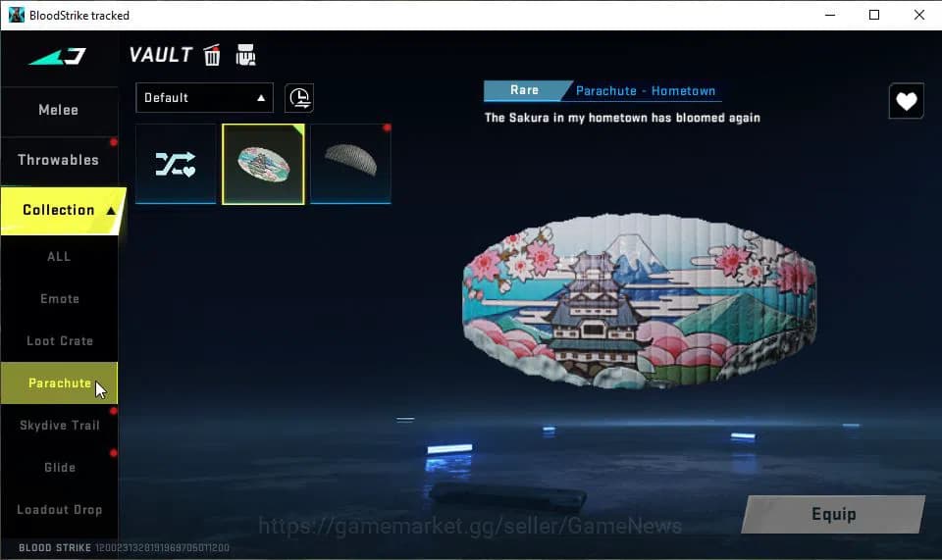Click the BloodStrike logo in sidebar
The image size is (942, 560).
(58, 57)
